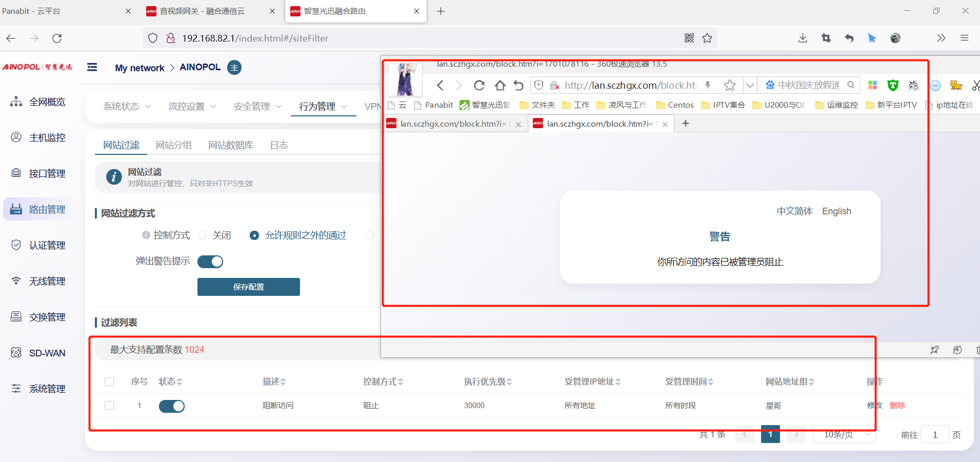Select the 关闭 control mode radio button
The image size is (980, 462).
pos(202,235)
